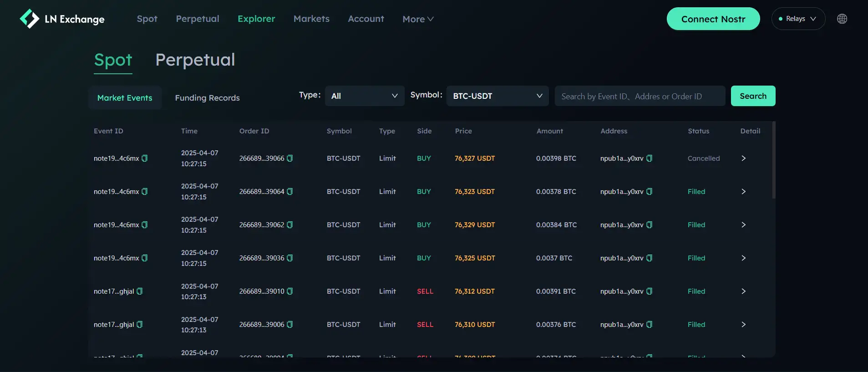Click the table's vertical scrollbar
Image resolution: width=868 pixels, height=372 pixels.
tap(773, 160)
